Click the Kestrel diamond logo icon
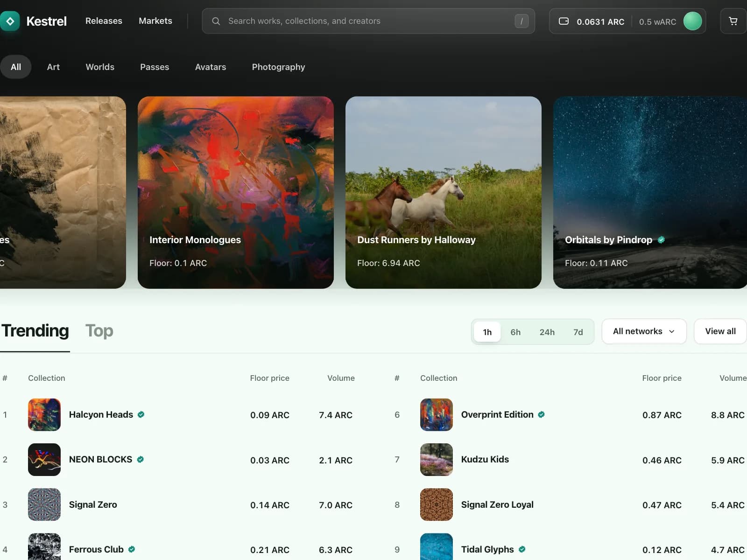 pyautogui.click(x=10, y=21)
